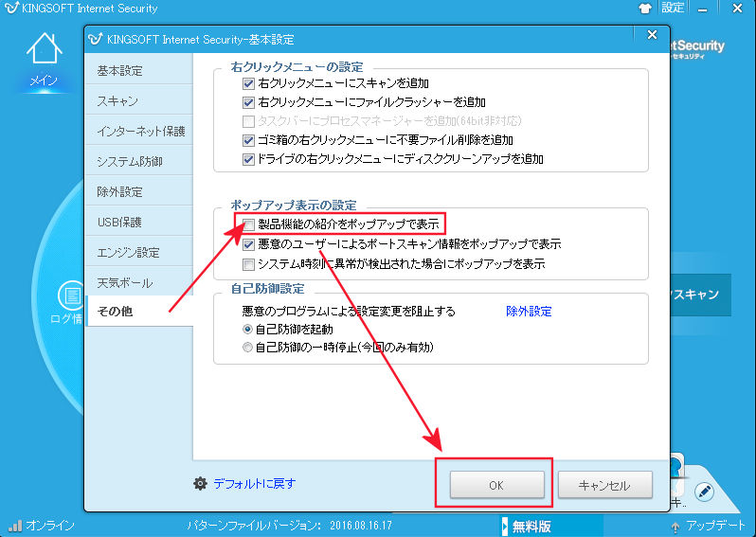Open 設定 in main window title bar
Screen dimensions: 756x537
(673, 8)
